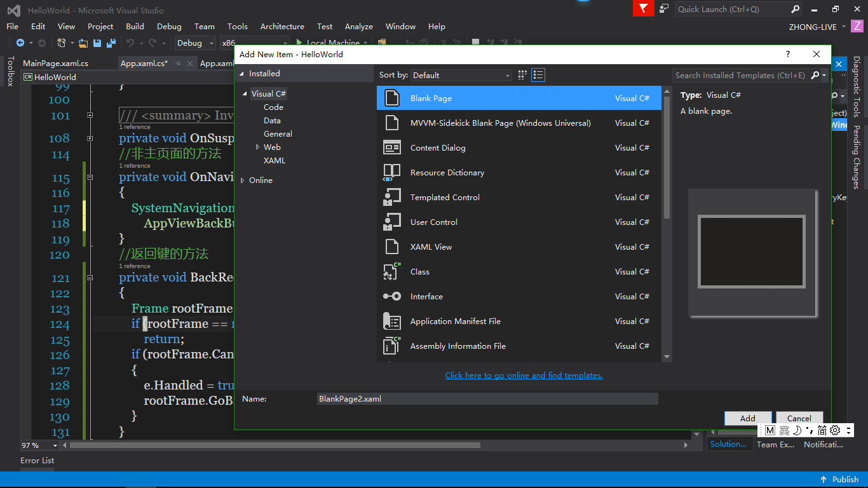Click the ZHONG-LIVE account avatar

click(857, 26)
